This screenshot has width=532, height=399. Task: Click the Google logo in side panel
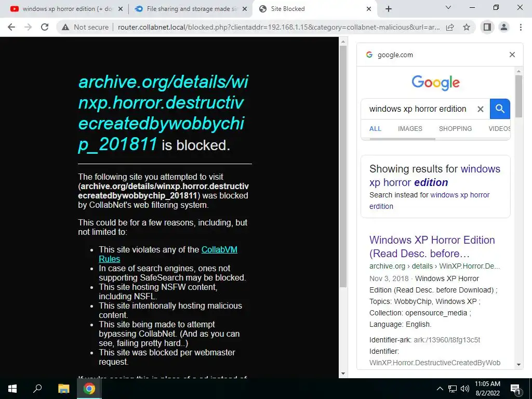[436, 83]
